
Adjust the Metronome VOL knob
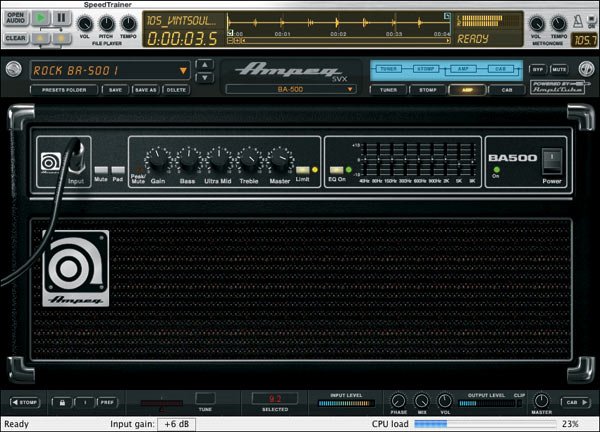536,24
